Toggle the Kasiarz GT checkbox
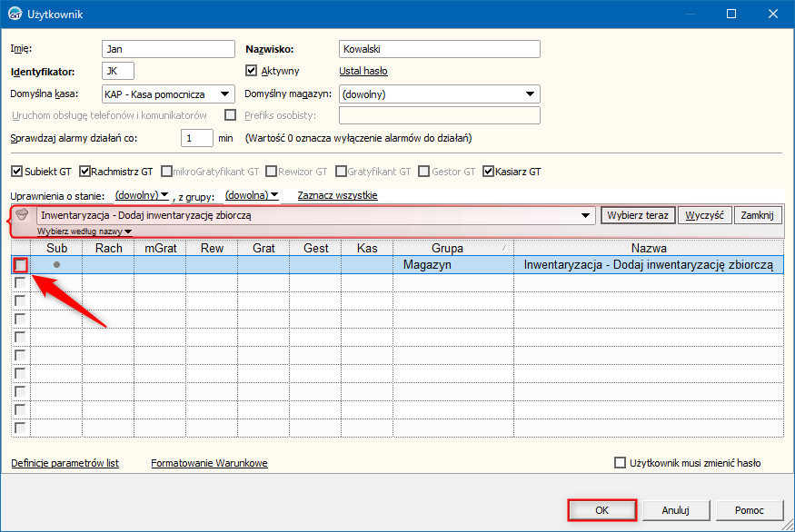 click(x=488, y=172)
